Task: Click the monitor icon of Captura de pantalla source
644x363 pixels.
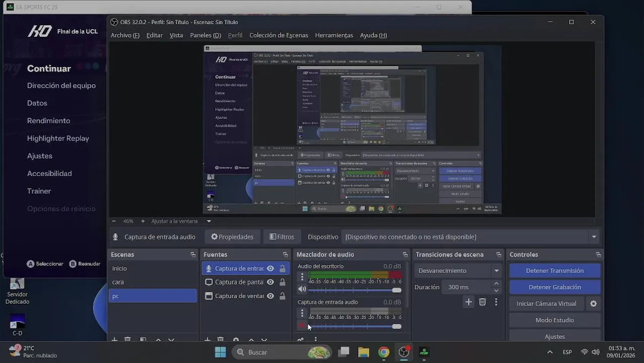Action: coord(209,282)
